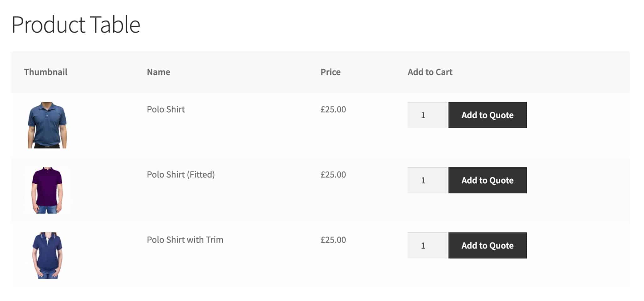Screen dimensions: 644x301
Task: Click the Name column header to sort
Action: (x=158, y=72)
